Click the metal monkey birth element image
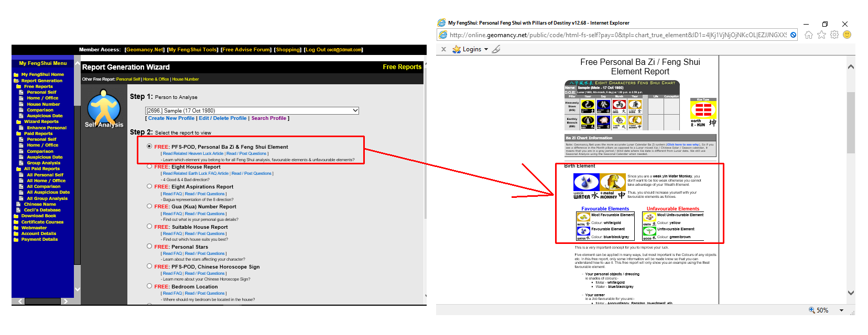Viewport: 868px width, 335px height. (x=612, y=182)
